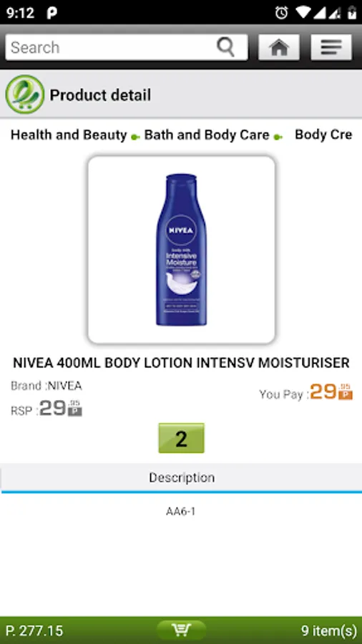Tap the 9 item(s) cart count

(x=329, y=630)
